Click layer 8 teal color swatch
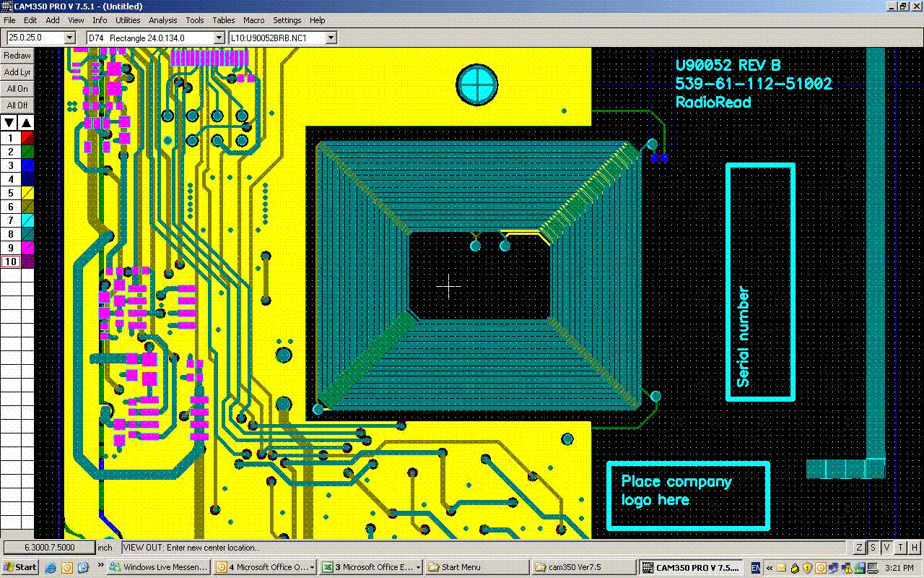This screenshot has height=578, width=924. tap(27, 234)
